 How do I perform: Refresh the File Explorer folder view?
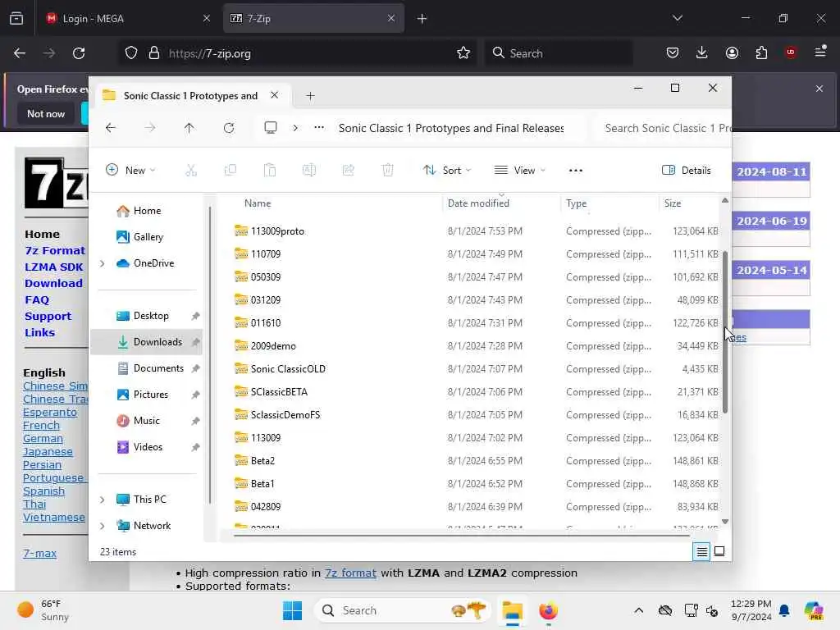click(x=229, y=128)
